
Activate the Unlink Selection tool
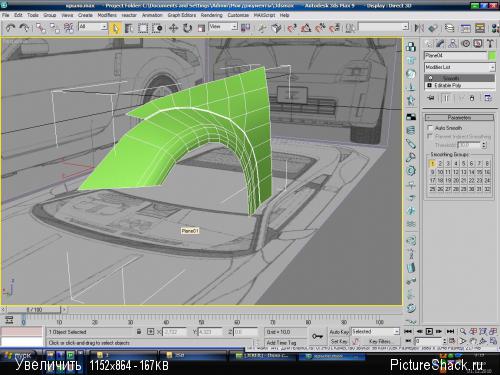point(55,28)
